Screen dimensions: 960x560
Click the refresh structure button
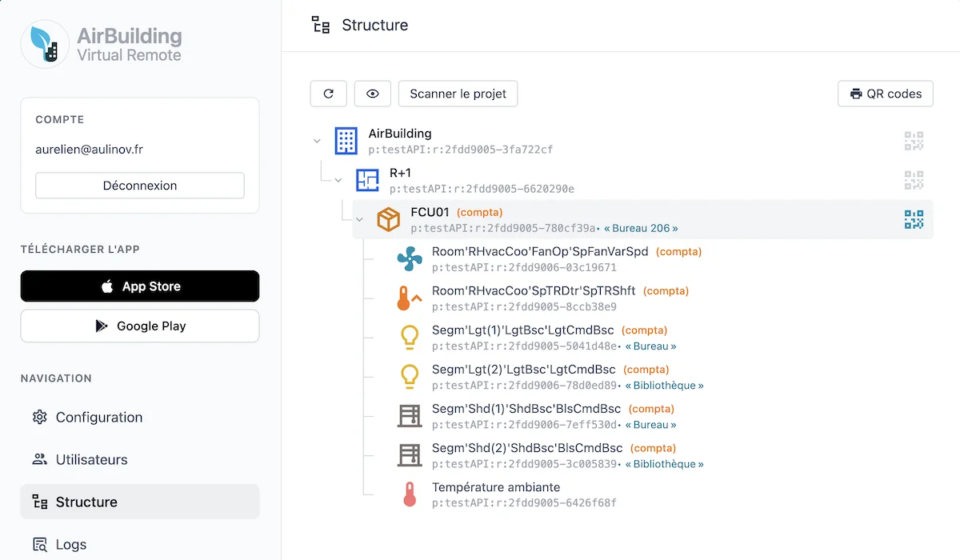coord(328,94)
